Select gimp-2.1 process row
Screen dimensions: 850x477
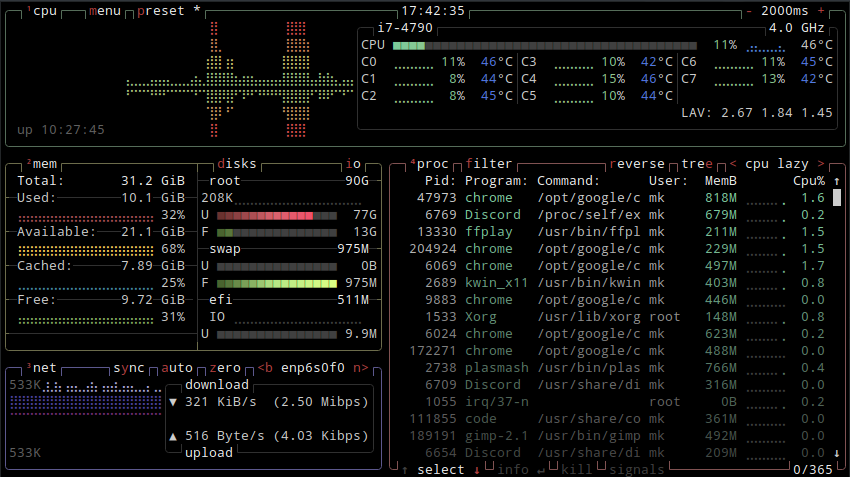(x=617, y=436)
